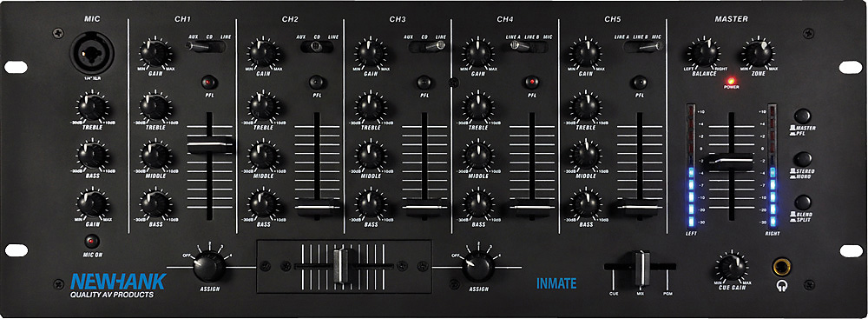Click the CH3 MIDDLE knob
868x319 pixels.
click(371, 156)
